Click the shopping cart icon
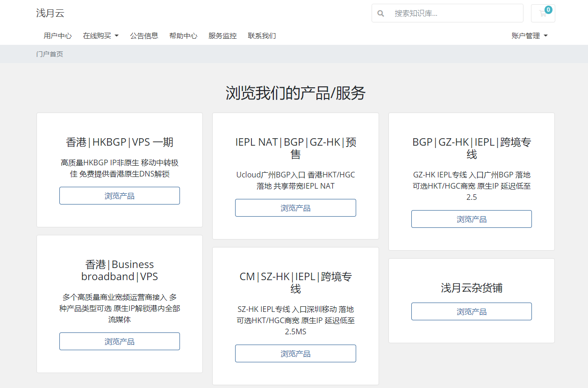Viewport: 588px width, 388px height. (x=542, y=14)
